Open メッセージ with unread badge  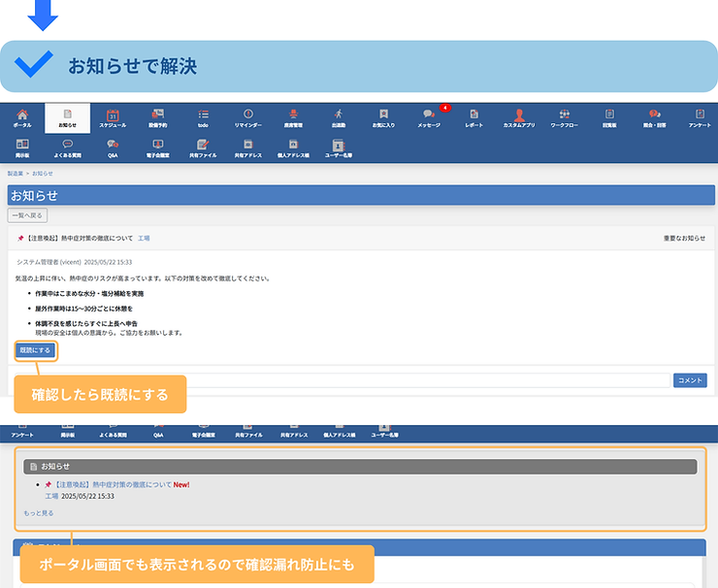click(x=429, y=117)
